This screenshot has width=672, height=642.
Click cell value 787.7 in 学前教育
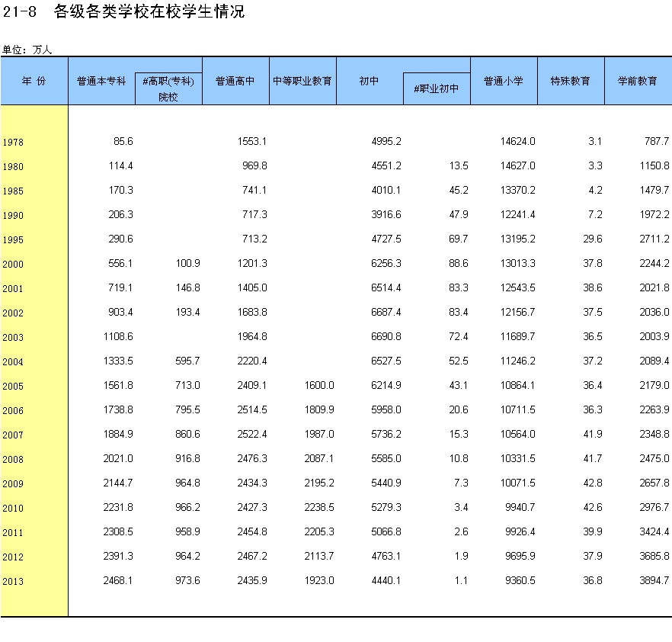[657, 141]
